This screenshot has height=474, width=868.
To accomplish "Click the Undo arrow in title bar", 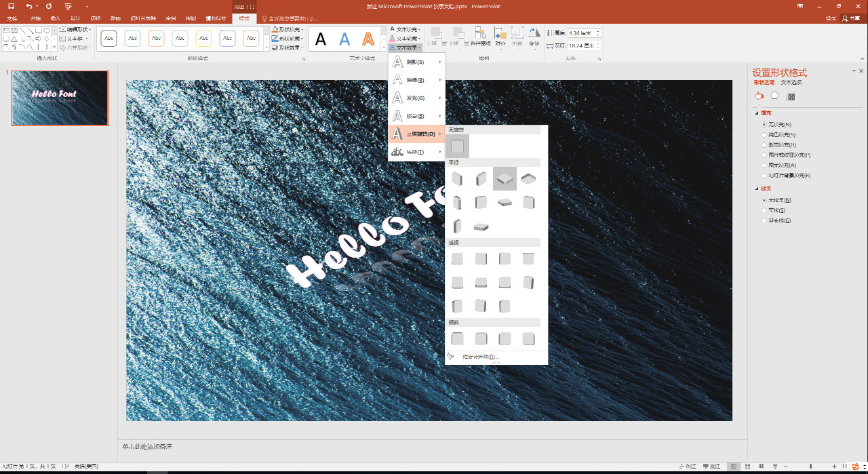I will 29,5.
